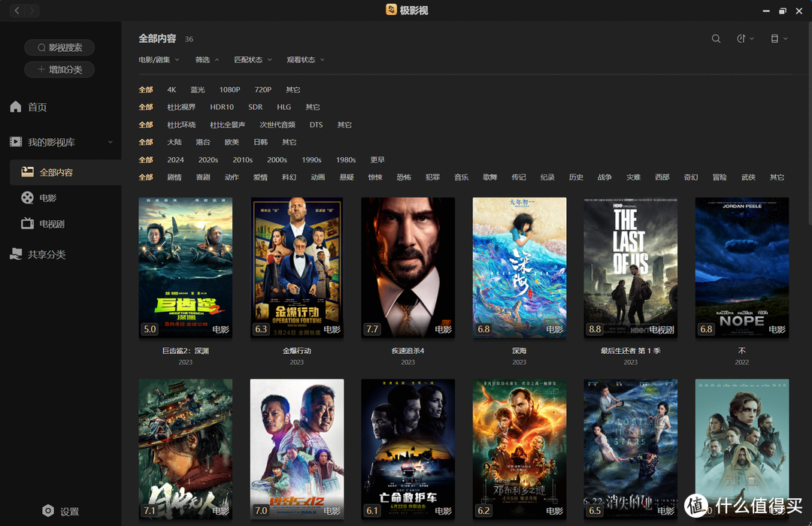Click the forward navigation arrow
This screenshot has width=812, height=526.
32,11
